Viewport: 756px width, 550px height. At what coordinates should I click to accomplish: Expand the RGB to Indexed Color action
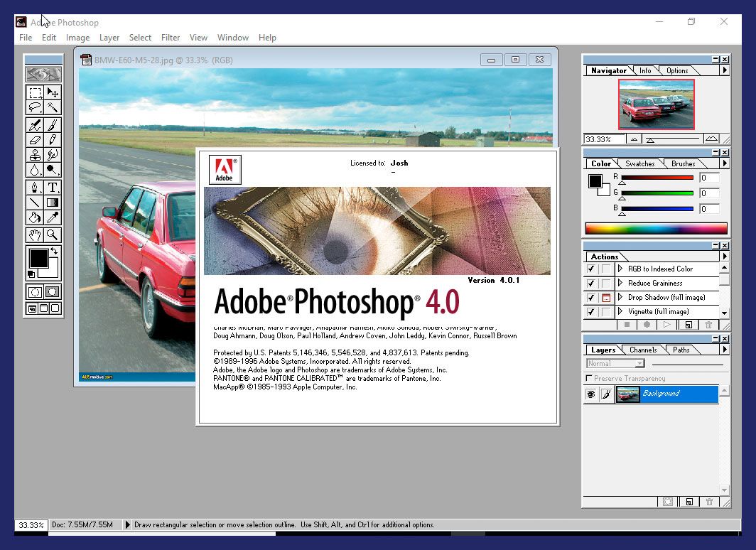tap(620, 269)
